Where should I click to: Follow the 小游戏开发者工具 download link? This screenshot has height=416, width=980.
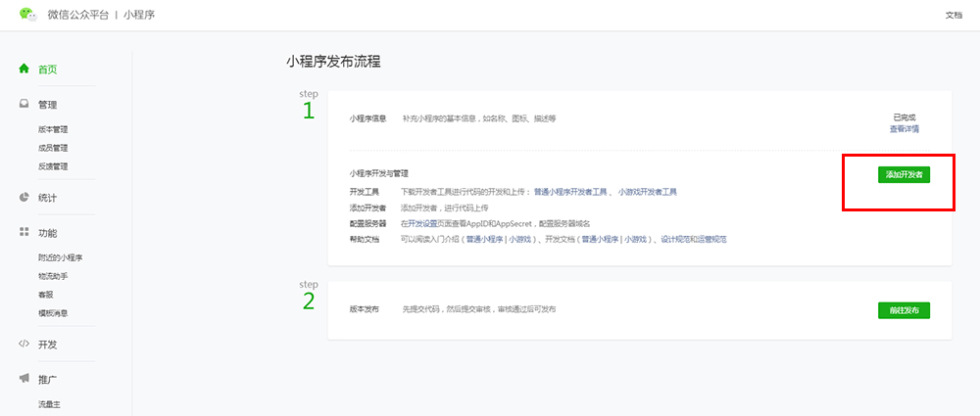[647, 192]
